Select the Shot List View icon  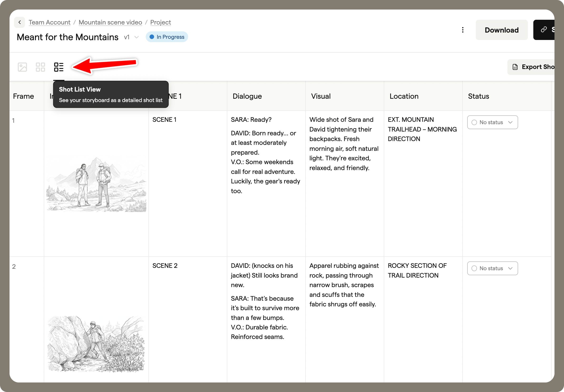pos(59,67)
